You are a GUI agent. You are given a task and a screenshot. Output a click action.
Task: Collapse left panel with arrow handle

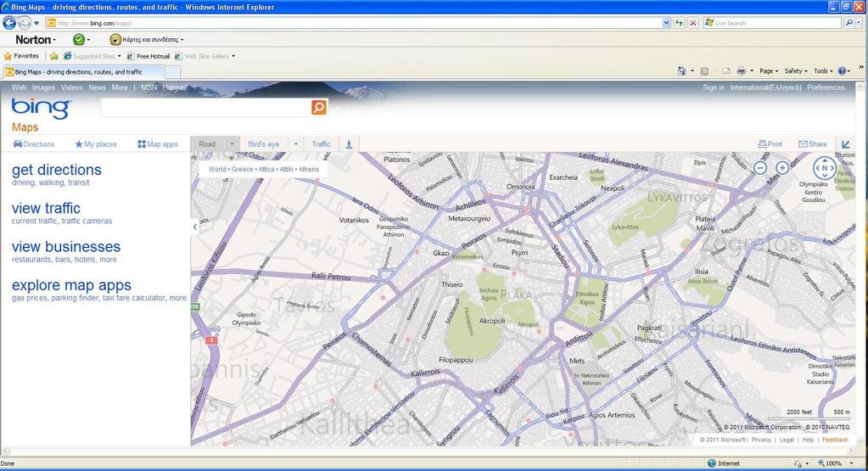[195, 227]
